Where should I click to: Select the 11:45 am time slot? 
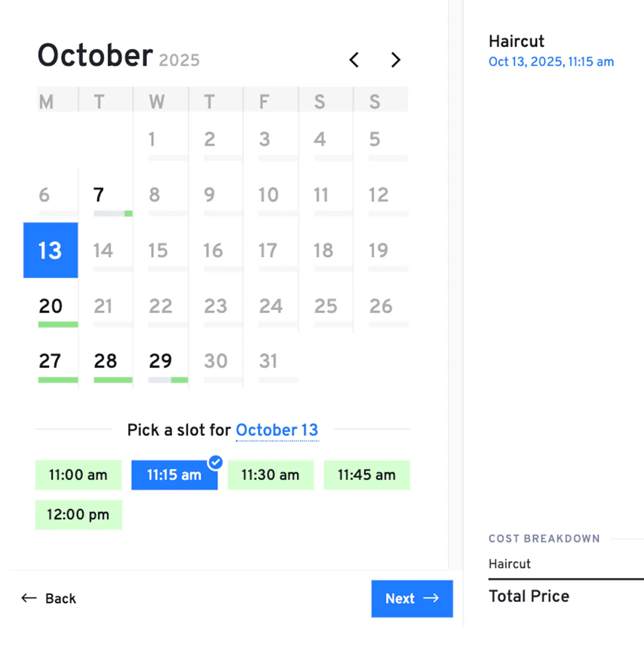(367, 475)
